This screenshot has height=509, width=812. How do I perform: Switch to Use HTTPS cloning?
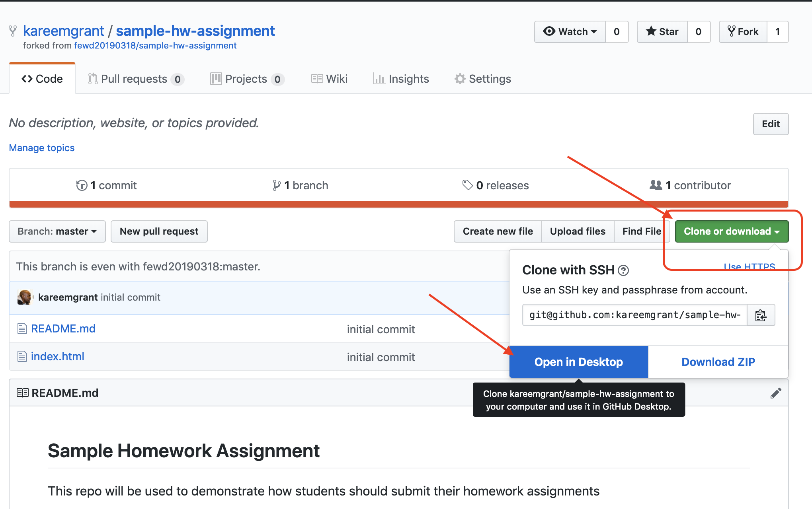[x=750, y=266]
